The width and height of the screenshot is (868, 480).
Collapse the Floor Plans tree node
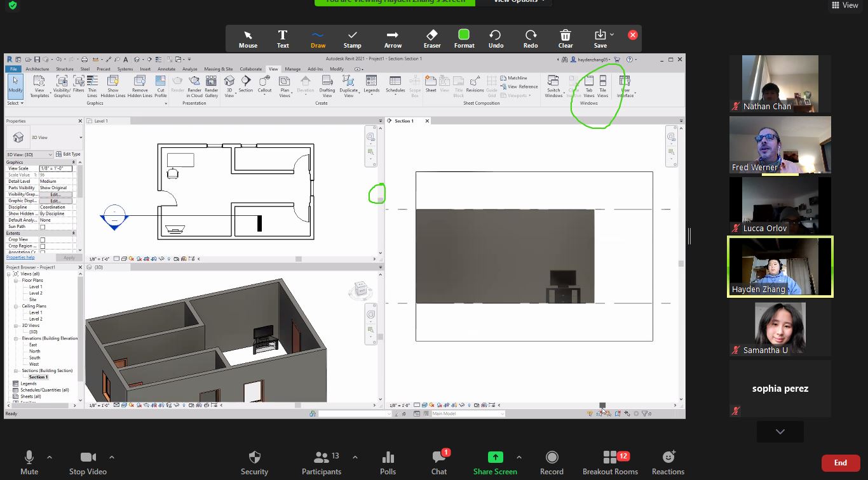[17, 280]
